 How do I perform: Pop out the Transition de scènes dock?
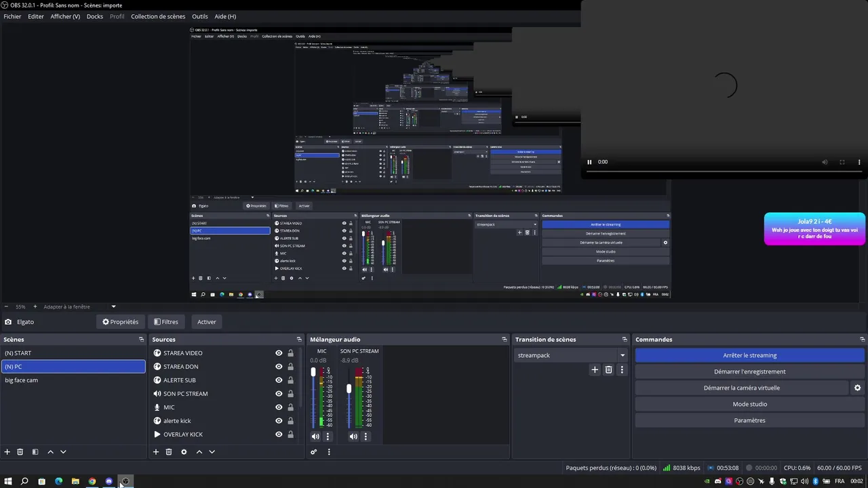point(625,340)
